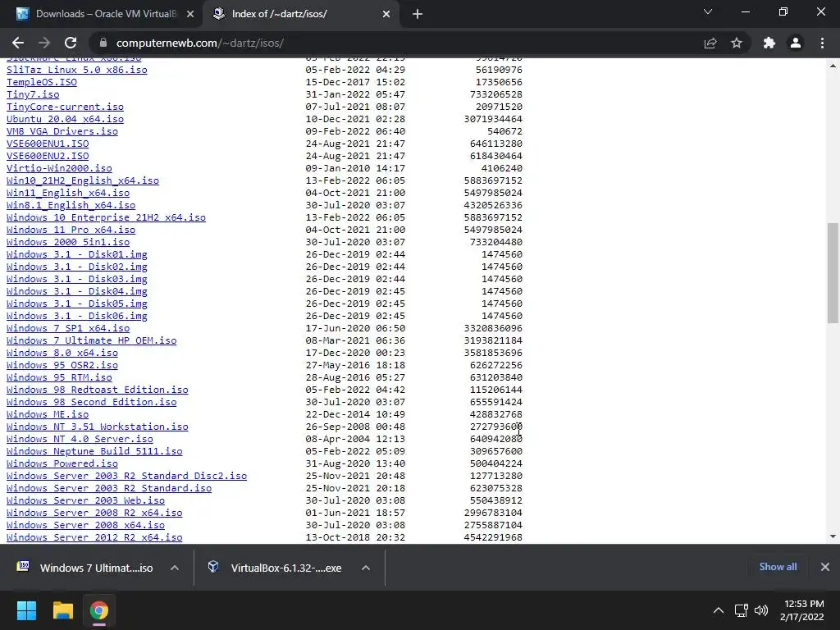Close the Index of /~dartz/isos/ tab
The width and height of the screenshot is (840, 630).
click(386, 15)
